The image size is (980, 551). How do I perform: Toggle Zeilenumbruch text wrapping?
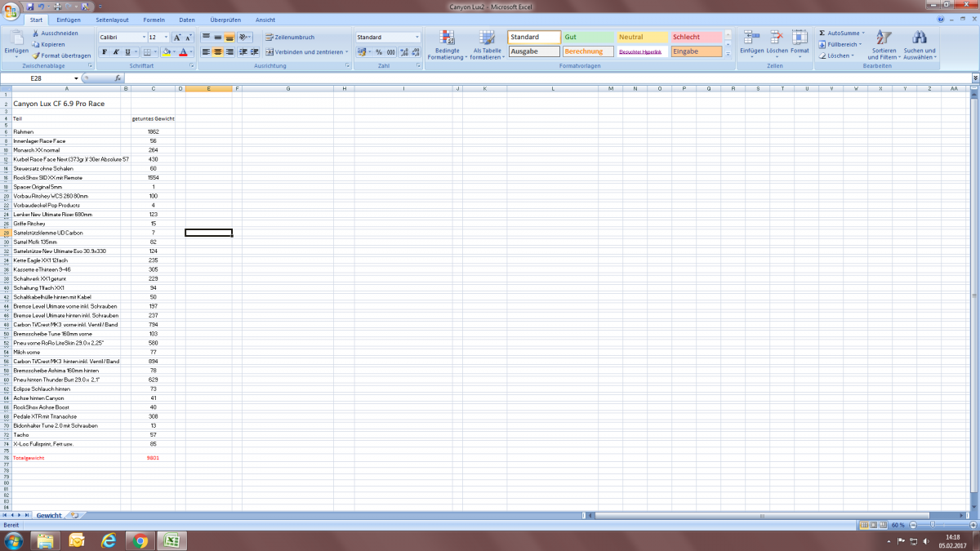click(290, 38)
